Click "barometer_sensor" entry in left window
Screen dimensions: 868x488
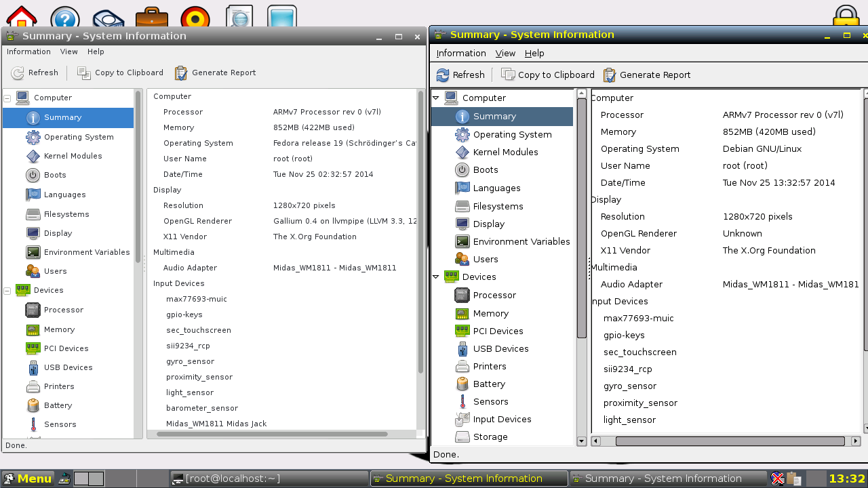point(202,408)
